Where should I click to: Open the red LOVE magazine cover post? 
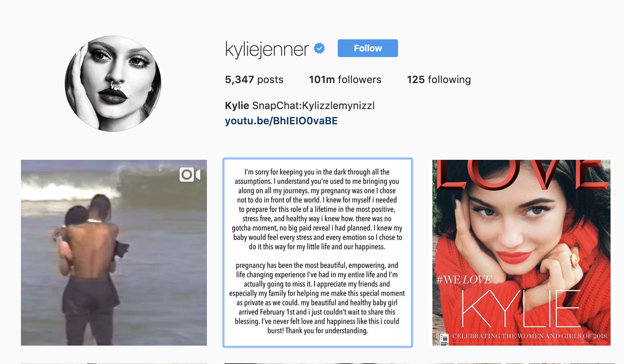521,253
